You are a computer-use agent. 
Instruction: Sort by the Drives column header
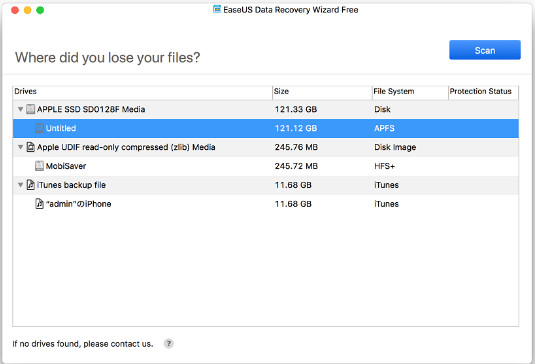point(142,91)
